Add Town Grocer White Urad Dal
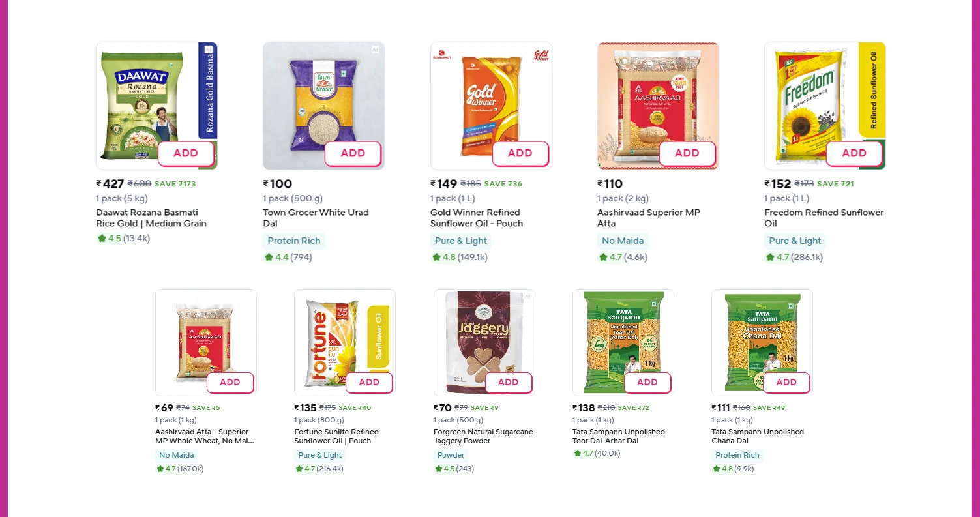Image resolution: width=980 pixels, height=517 pixels. pos(353,153)
